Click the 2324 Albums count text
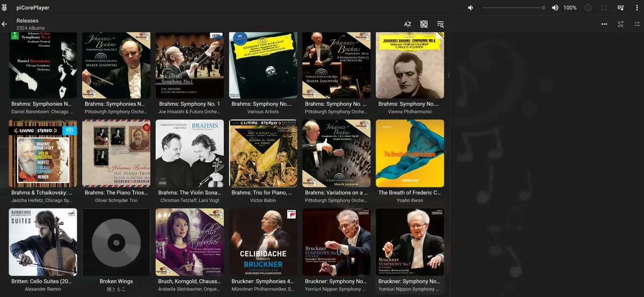The image size is (644, 297). (31, 28)
